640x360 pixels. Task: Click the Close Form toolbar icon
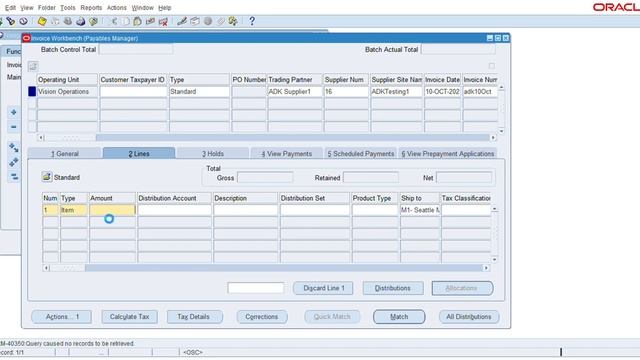click(93, 21)
